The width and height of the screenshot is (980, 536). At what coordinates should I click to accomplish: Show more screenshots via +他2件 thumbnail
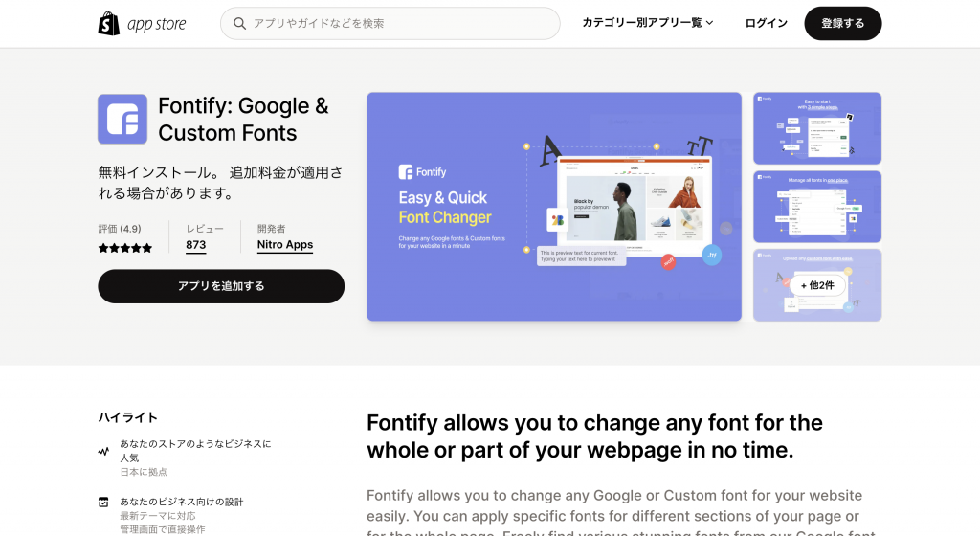click(x=817, y=285)
